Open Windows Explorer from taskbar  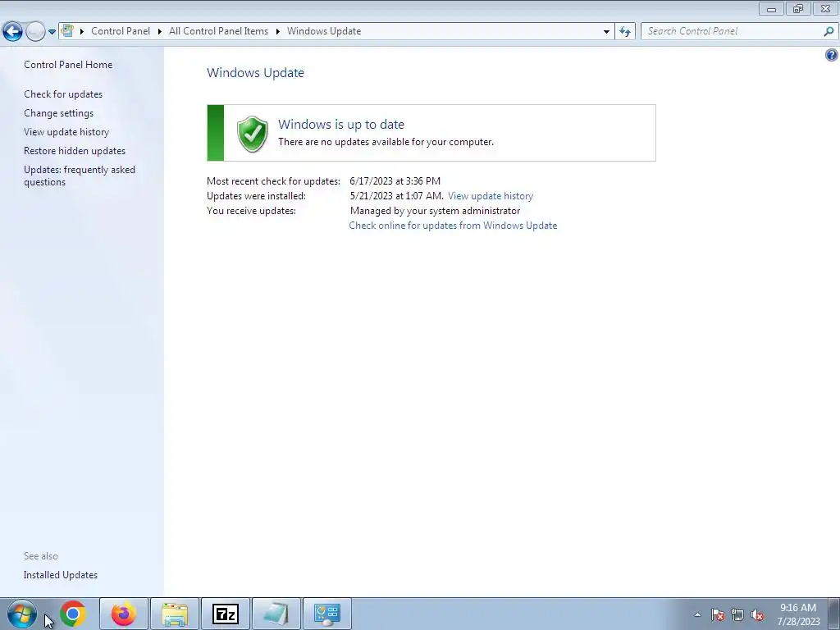[x=175, y=614]
